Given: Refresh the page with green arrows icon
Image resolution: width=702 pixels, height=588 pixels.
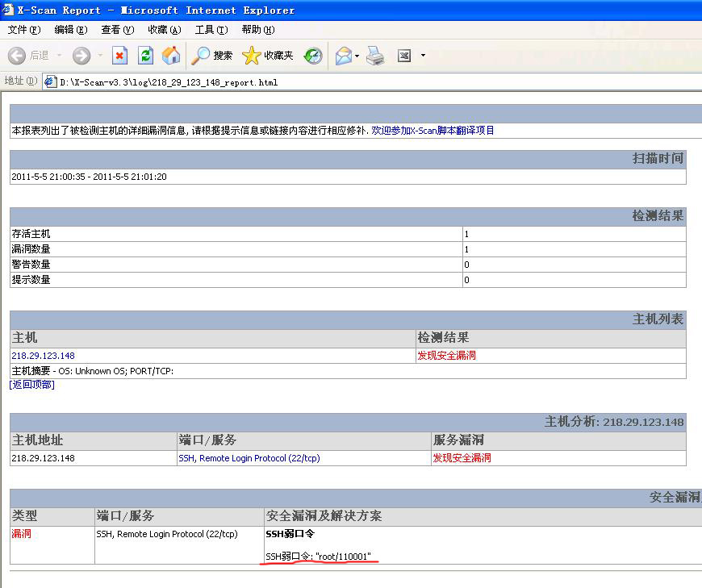Looking at the screenshot, I should [145, 56].
